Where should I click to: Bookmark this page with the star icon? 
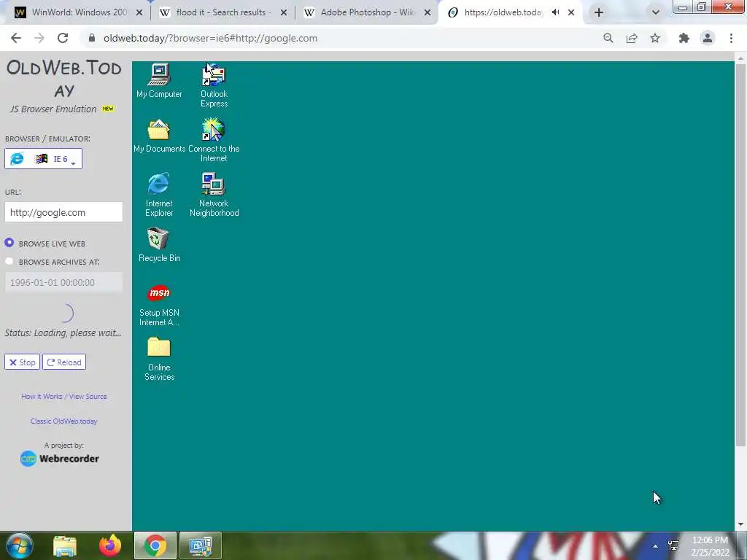(655, 38)
